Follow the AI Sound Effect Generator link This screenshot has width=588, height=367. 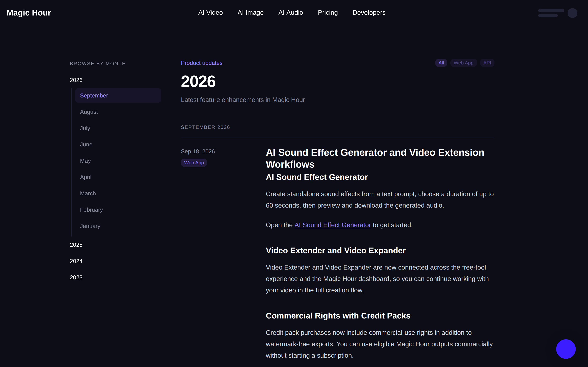pyautogui.click(x=333, y=225)
